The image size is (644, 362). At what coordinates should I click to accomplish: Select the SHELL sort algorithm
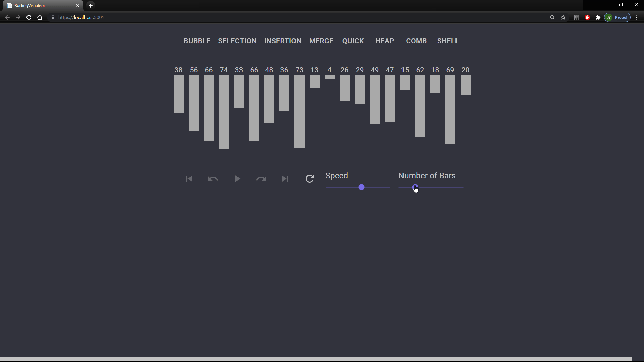(x=448, y=41)
